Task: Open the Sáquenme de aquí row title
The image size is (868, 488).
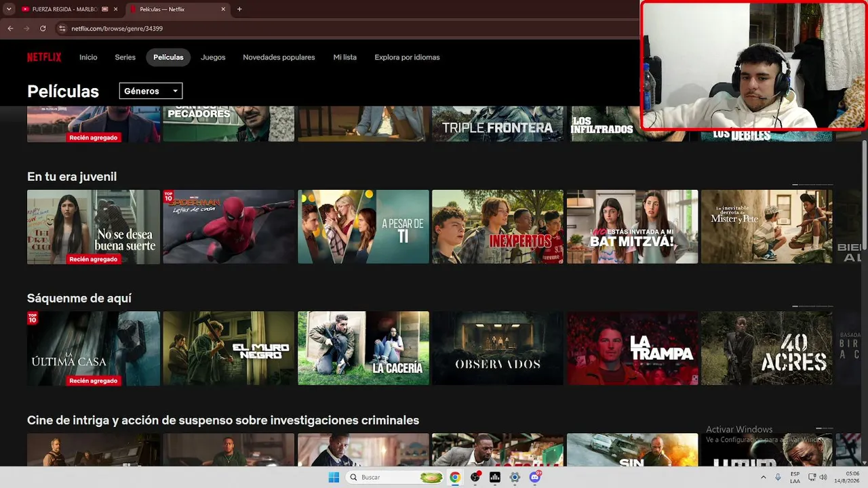Action: [x=79, y=298]
